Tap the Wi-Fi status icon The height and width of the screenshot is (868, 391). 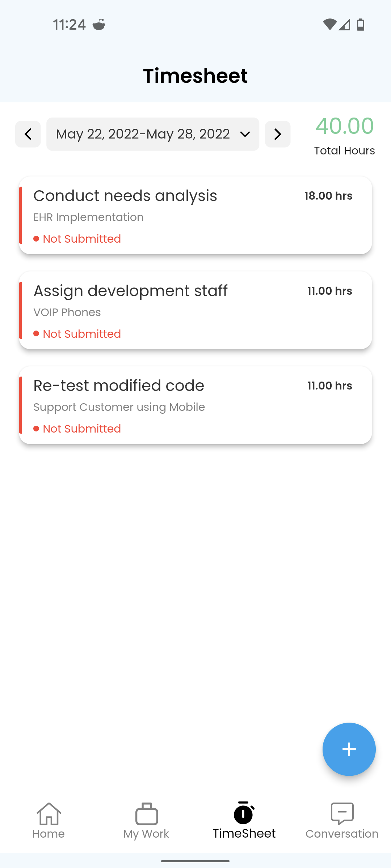coord(329,25)
